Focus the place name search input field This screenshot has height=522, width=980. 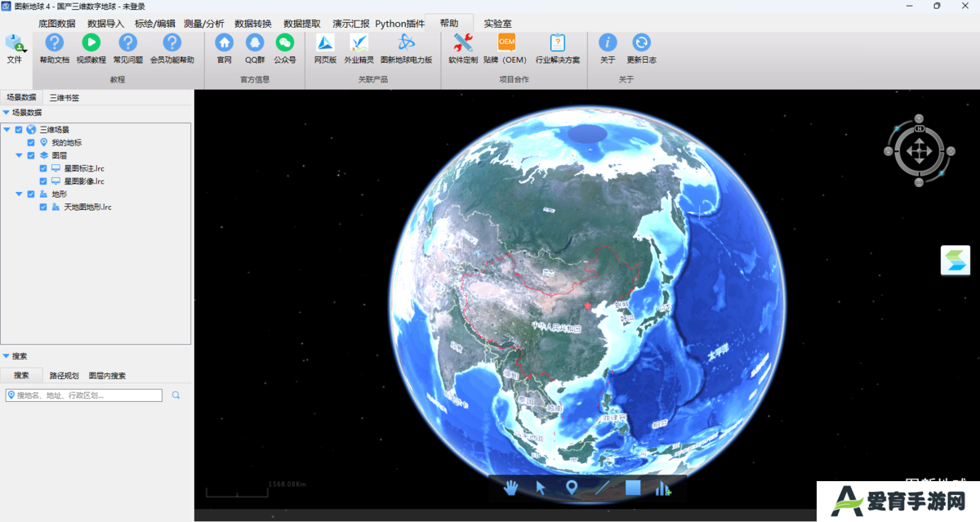(x=84, y=395)
